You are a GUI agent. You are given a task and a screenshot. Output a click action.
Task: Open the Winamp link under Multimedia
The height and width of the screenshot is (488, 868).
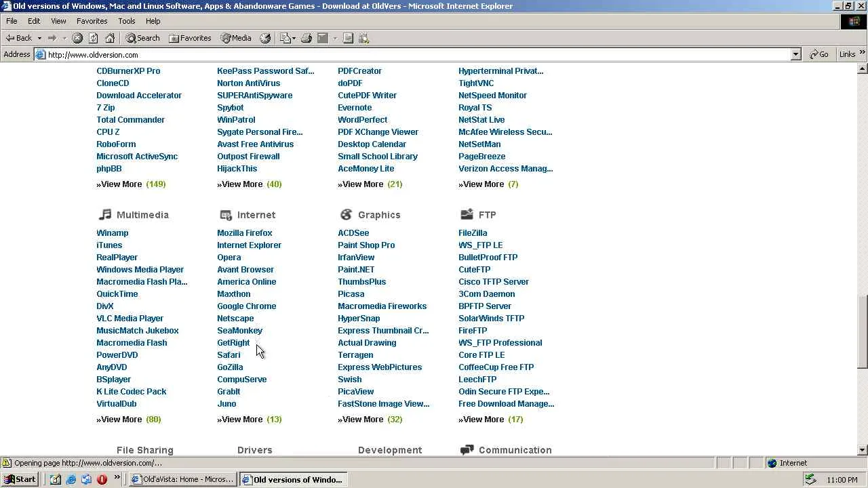pos(112,233)
